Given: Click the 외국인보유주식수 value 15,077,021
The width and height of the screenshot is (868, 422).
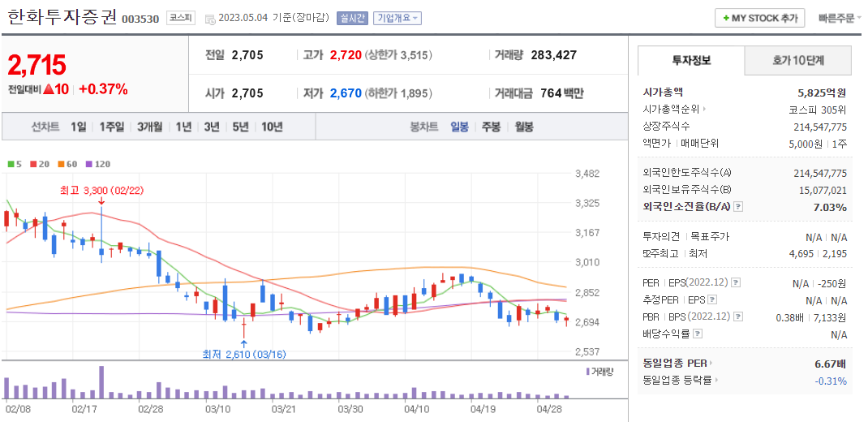Looking at the screenshot, I should 823,190.
